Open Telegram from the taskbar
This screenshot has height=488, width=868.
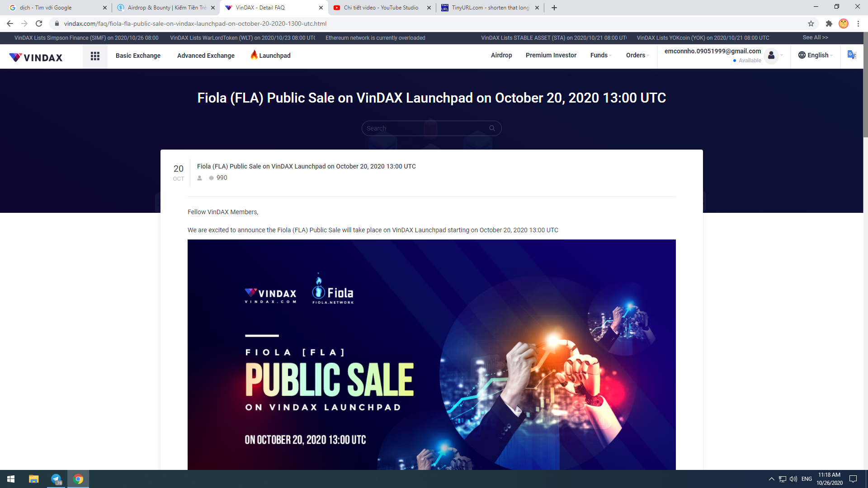click(x=56, y=479)
